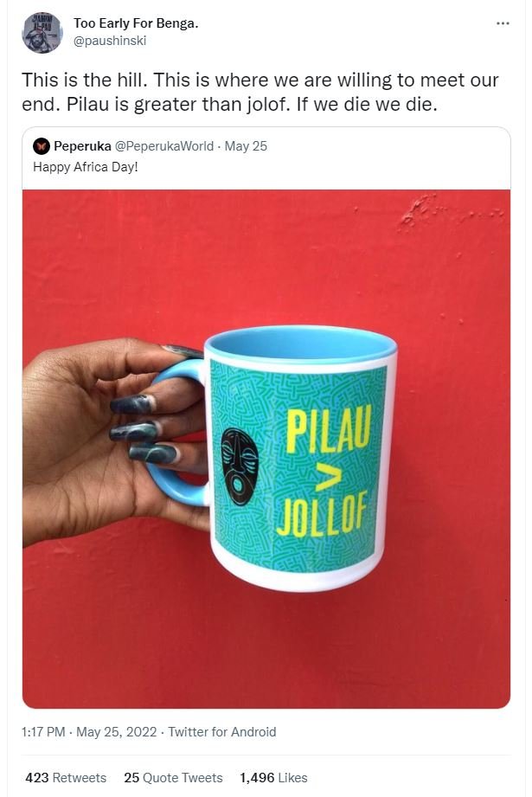Open the Twitter for Android source link

coord(222,732)
